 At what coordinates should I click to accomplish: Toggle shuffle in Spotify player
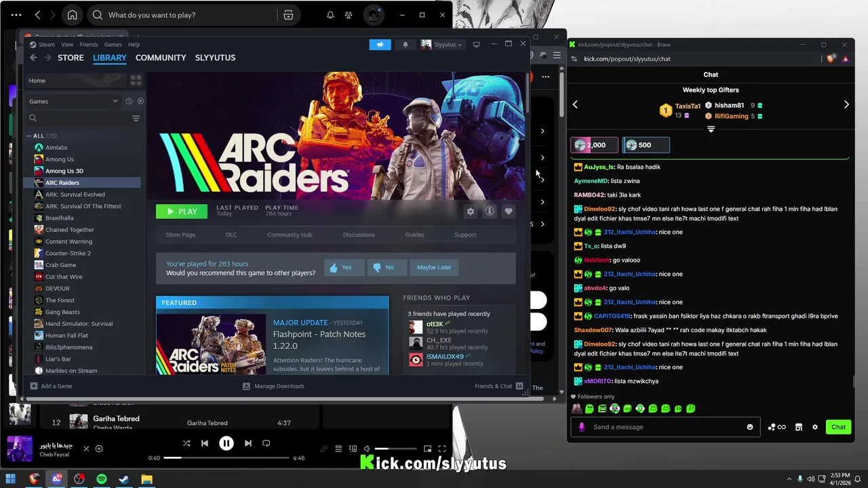(x=186, y=443)
